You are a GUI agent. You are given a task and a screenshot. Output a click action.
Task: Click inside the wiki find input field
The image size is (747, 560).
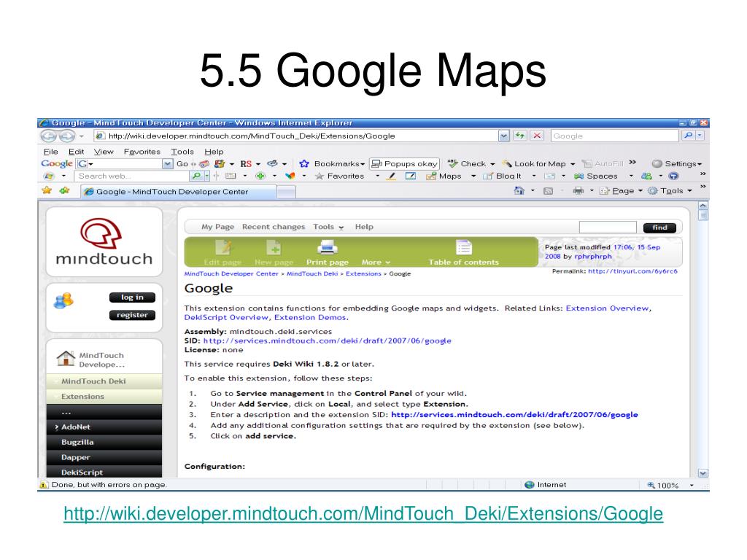(608, 227)
